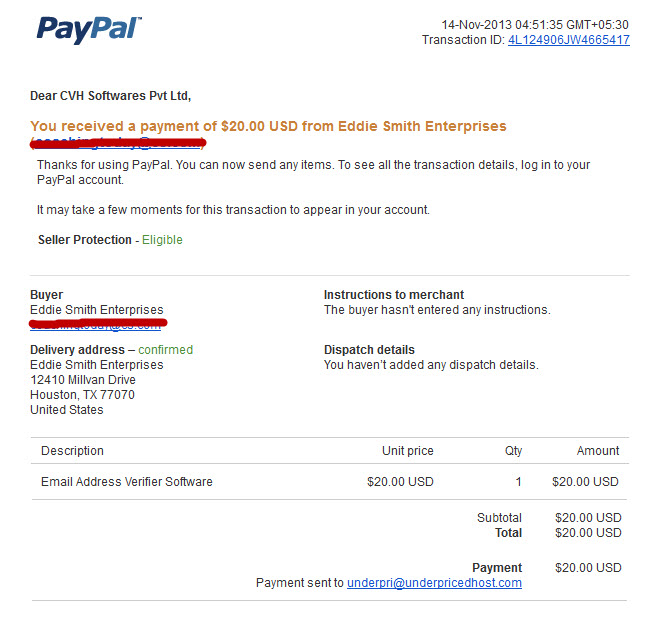Click the Amount column header
This screenshot has width=646, height=633.
[x=598, y=451]
